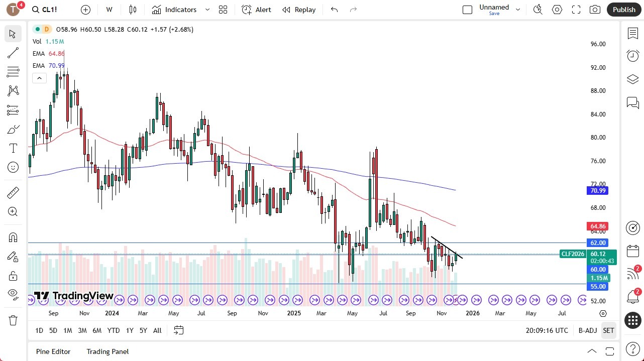
Task: Open the Fibonacci retracement tool
Action: click(x=13, y=72)
